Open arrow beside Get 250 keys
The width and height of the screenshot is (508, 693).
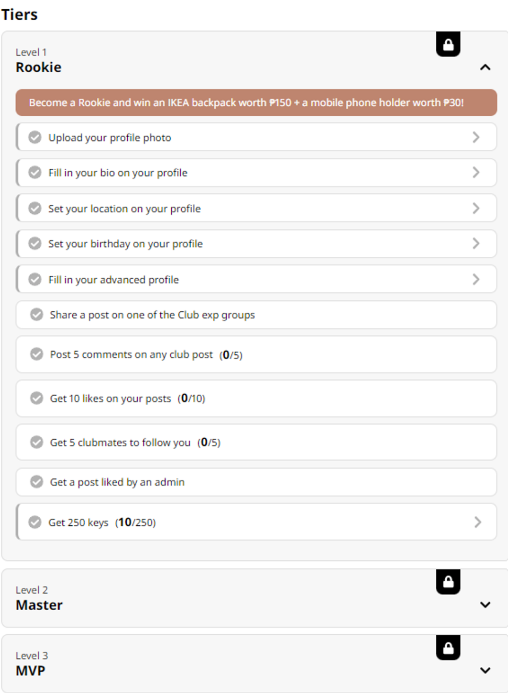477,522
